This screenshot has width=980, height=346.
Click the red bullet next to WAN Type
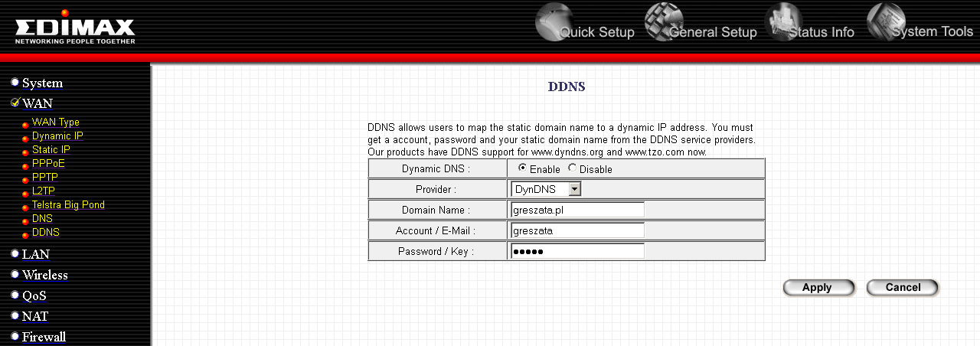point(25,125)
